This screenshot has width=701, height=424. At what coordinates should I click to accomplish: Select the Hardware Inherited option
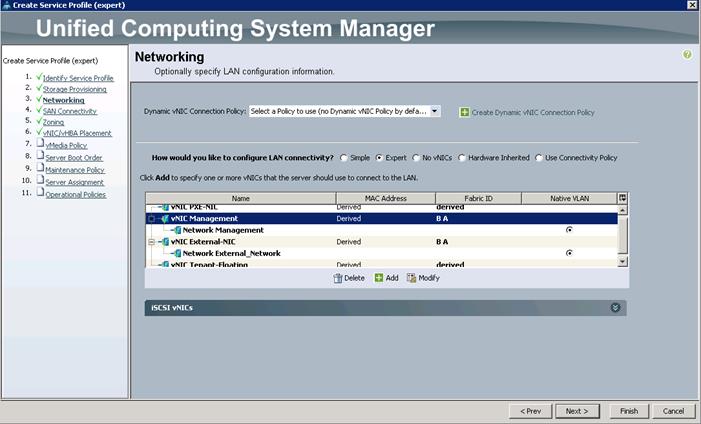point(462,158)
